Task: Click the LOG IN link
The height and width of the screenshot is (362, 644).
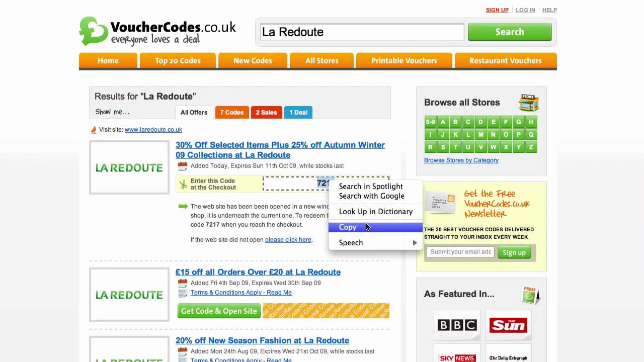Action: point(525,10)
